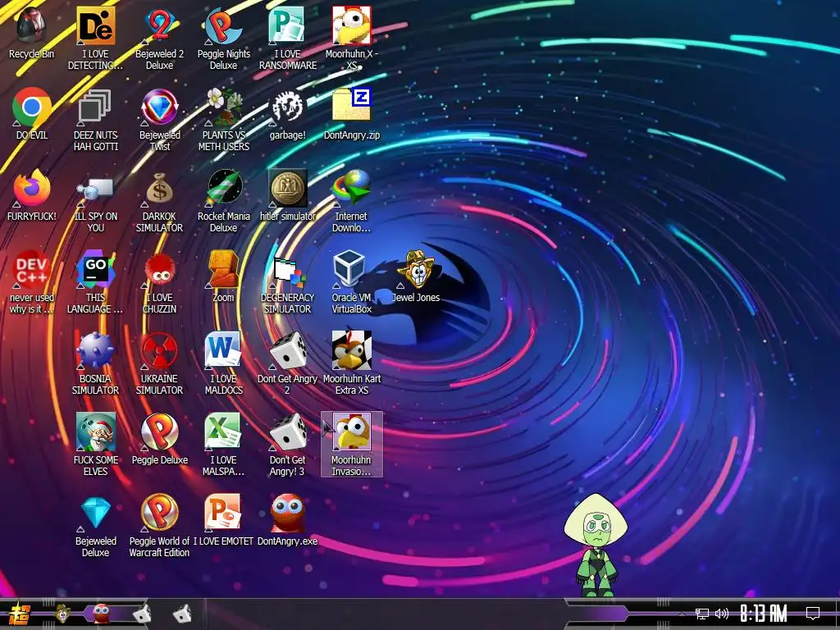This screenshot has width=840, height=630.
Task: Select the Moorhuhn X - XS icon
Action: tap(351, 39)
